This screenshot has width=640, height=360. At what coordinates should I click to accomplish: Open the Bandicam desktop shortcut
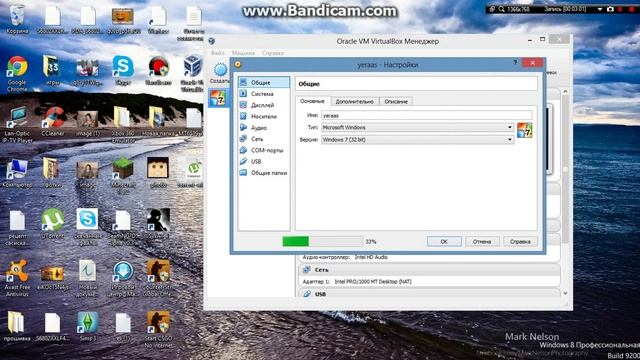pos(158,70)
